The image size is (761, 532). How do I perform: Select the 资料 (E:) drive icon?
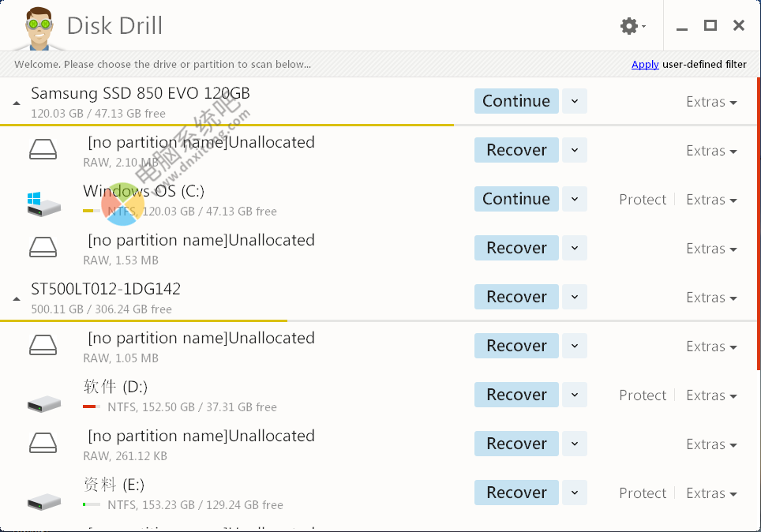(x=44, y=502)
